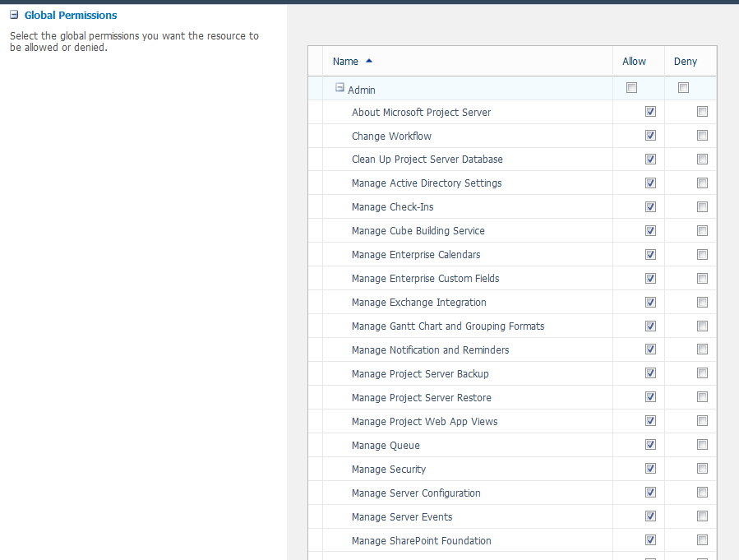This screenshot has width=739, height=560.
Task: Click the Name column sort arrow
Action: [369, 61]
